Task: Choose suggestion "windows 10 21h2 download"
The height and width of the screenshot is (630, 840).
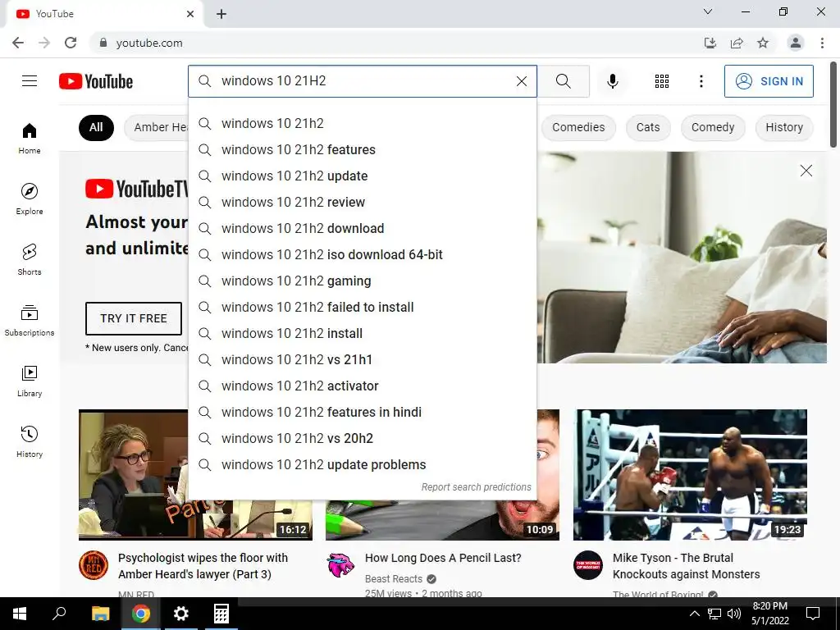Action: [362, 228]
